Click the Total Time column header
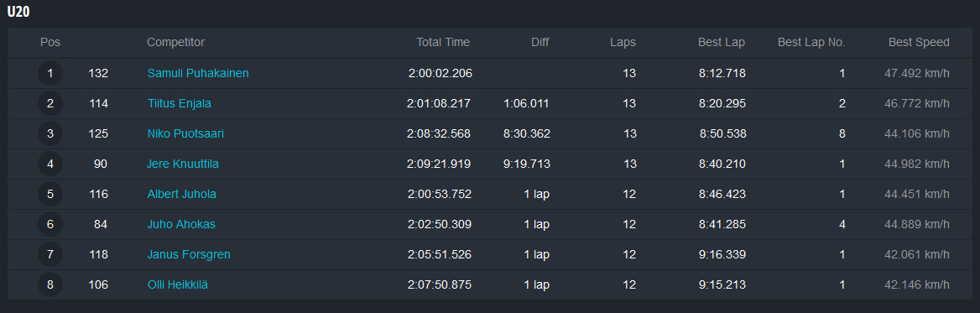The image size is (980, 313). coord(443,43)
